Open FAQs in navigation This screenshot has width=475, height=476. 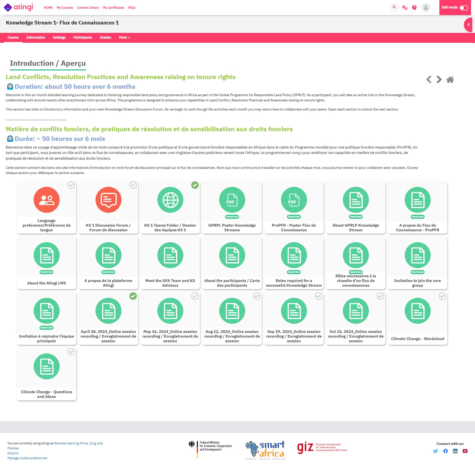[132, 8]
